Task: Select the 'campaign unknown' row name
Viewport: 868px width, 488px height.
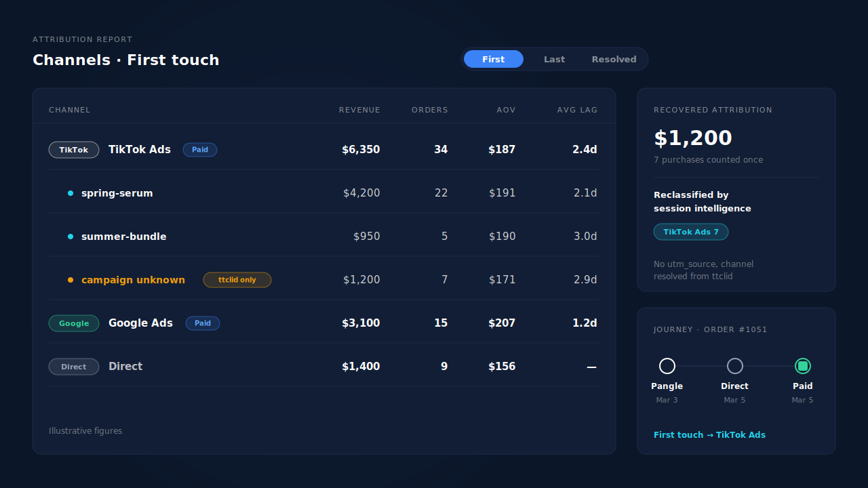Action: 133,280
